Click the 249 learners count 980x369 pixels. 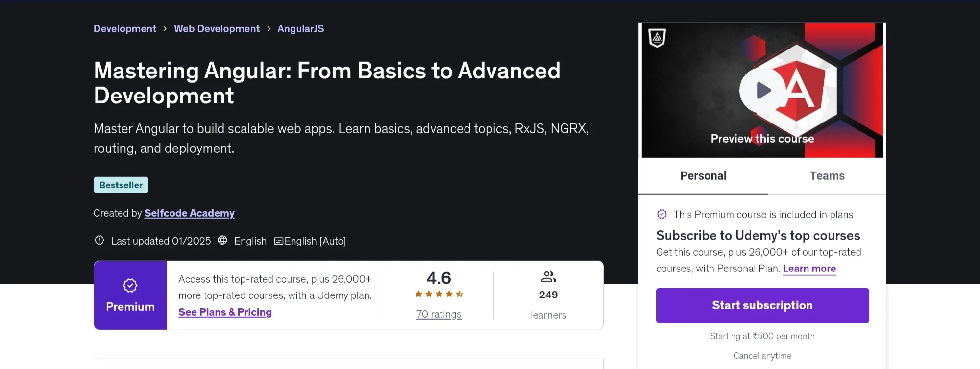(548, 295)
